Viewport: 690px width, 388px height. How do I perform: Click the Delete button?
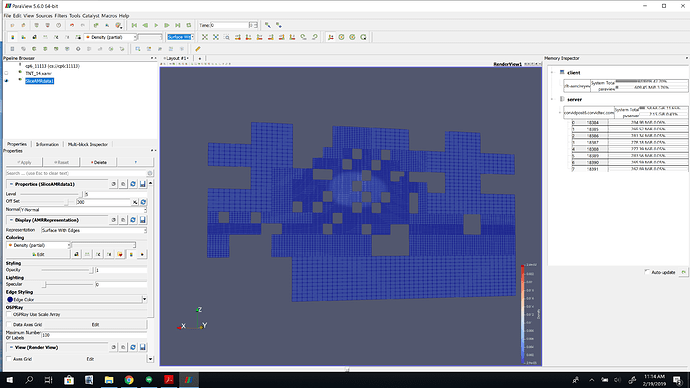[99, 162]
